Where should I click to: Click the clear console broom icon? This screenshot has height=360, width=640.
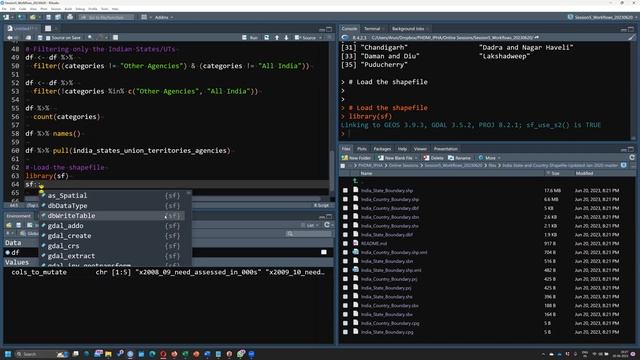(x=632, y=38)
